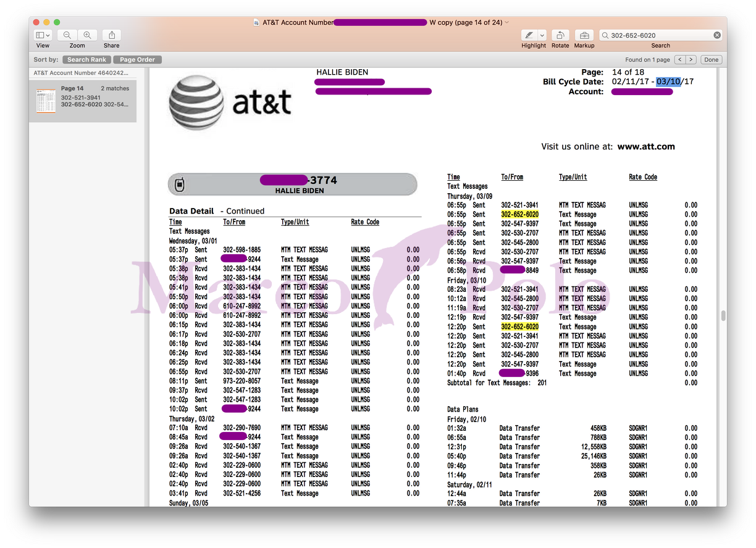Zoom out of the PDF page
The width and height of the screenshot is (756, 548).
coord(67,35)
